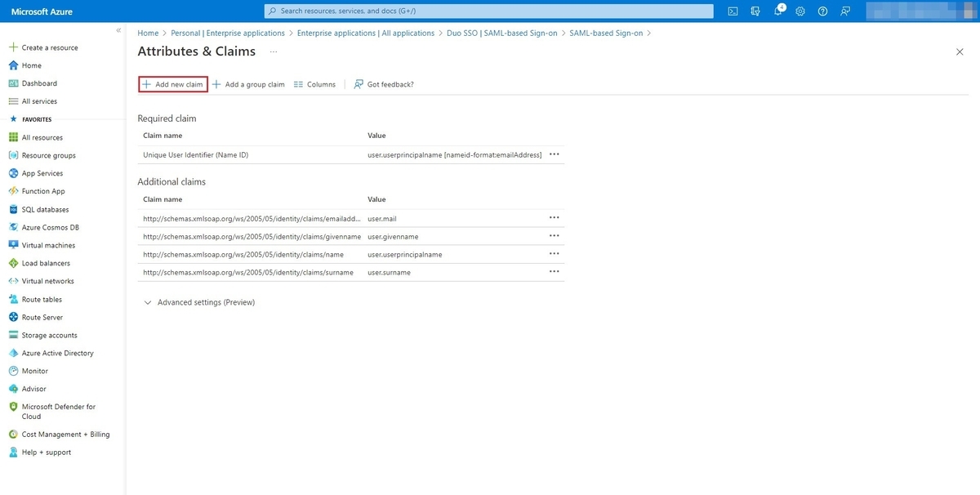Viewport: 980px width, 495px height.
Task: Click the Azure Active Directory sidebar icon
Action: point(13,353)
